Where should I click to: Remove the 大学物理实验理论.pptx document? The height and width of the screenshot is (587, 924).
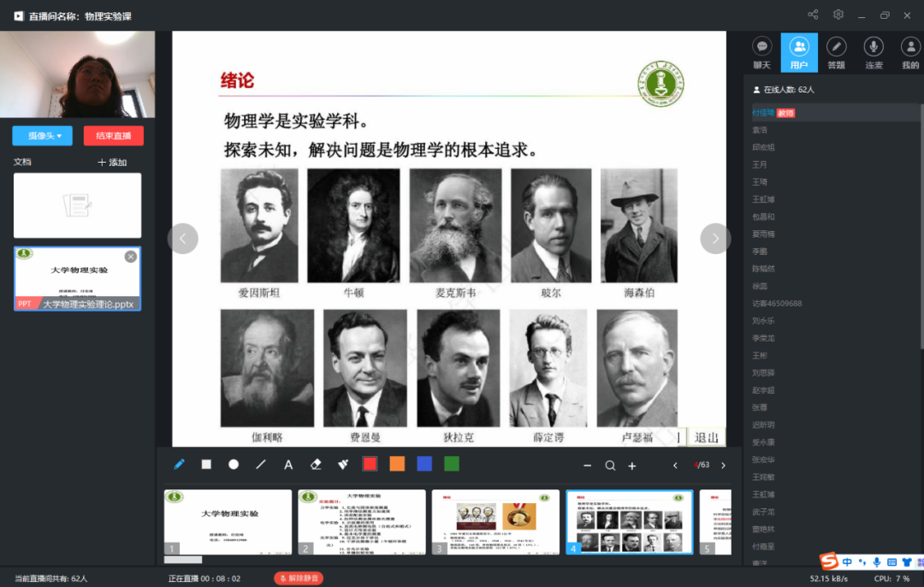click(131, 257)
